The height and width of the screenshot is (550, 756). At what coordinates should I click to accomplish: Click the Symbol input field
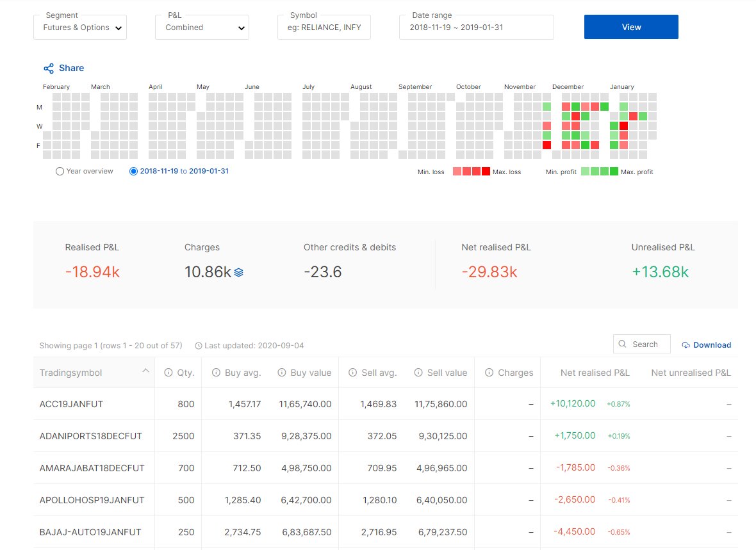pos(324,28)
